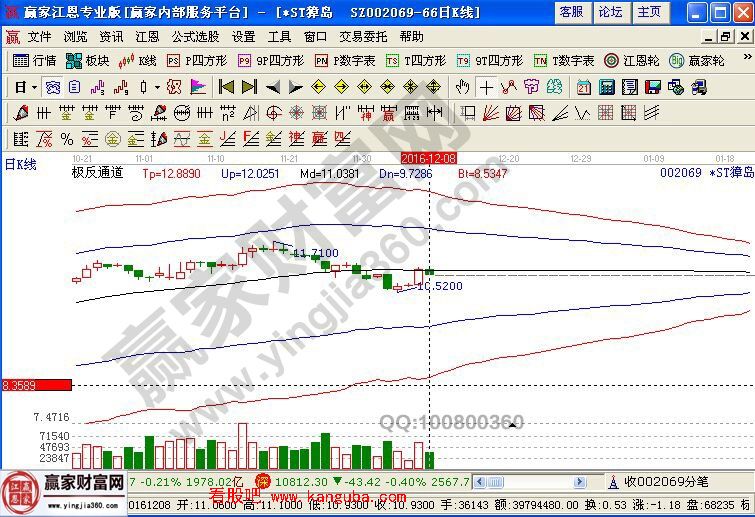Select the angle line drawing tool
Image resolution: width=755 pixels, height=517 pixels.
coord(560,113)
